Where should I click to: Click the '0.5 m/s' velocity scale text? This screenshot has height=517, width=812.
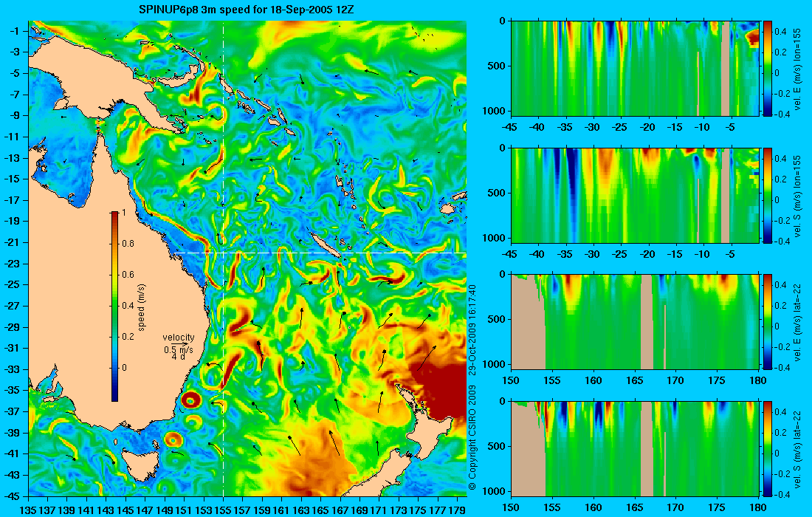[x=178, y=350]
